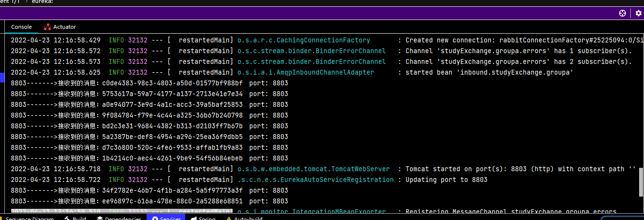Switch to the Console tab
Screen dimensions: 644x220
click(21, 27)
